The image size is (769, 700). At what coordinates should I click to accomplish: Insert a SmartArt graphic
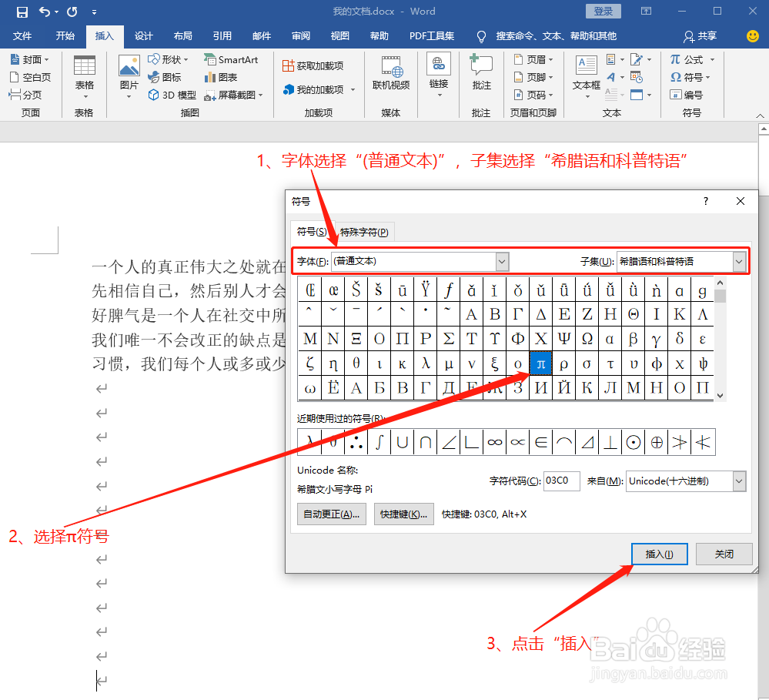pos(231,59)
